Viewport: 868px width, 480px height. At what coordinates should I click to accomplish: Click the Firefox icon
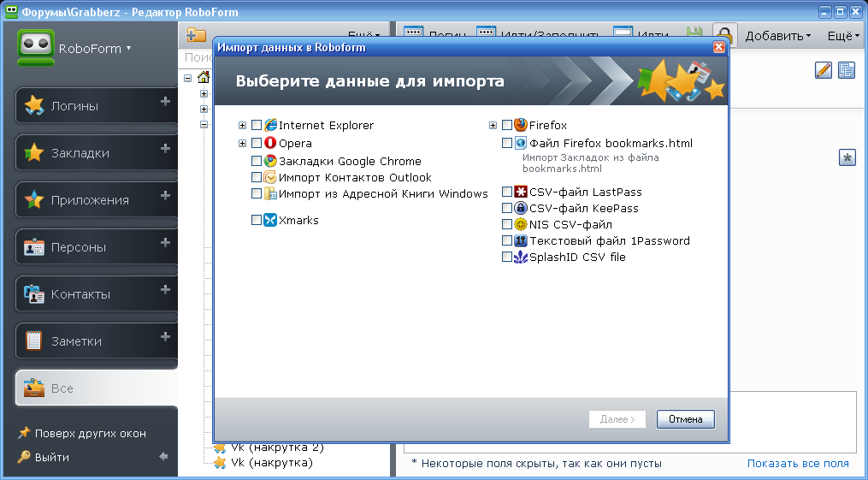pos(520,125)
